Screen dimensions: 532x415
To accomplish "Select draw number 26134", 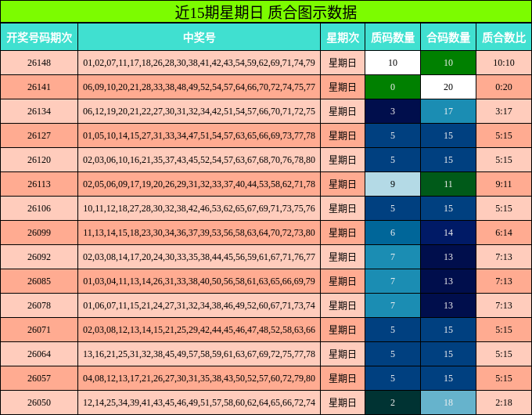I will tap(39, 111).
